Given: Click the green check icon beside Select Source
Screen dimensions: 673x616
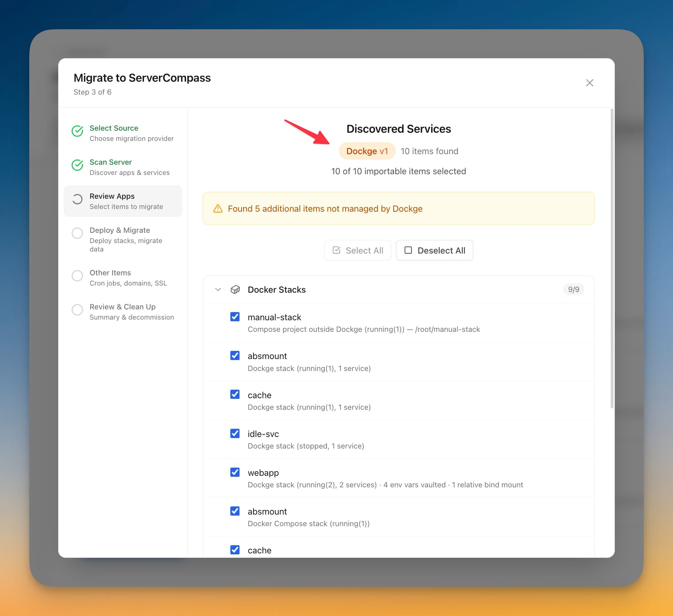Looking at the screenshot, I should pyautogui.click(x=78, y=131).
